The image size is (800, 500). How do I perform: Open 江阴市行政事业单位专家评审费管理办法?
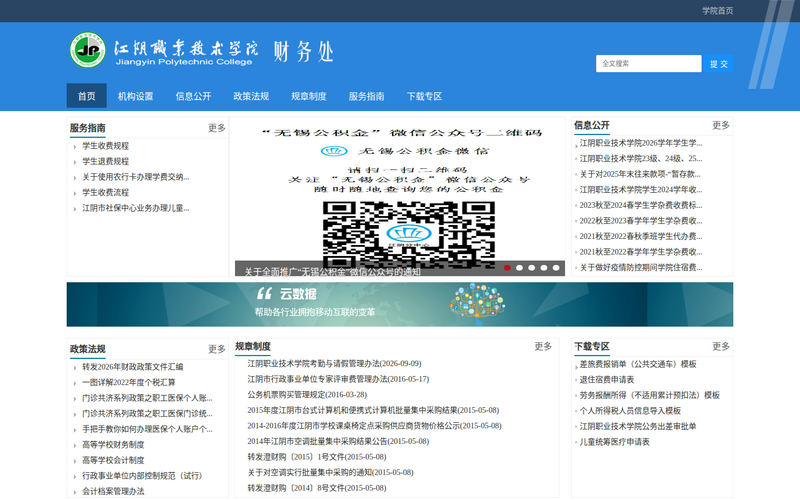tap(338, 379)
